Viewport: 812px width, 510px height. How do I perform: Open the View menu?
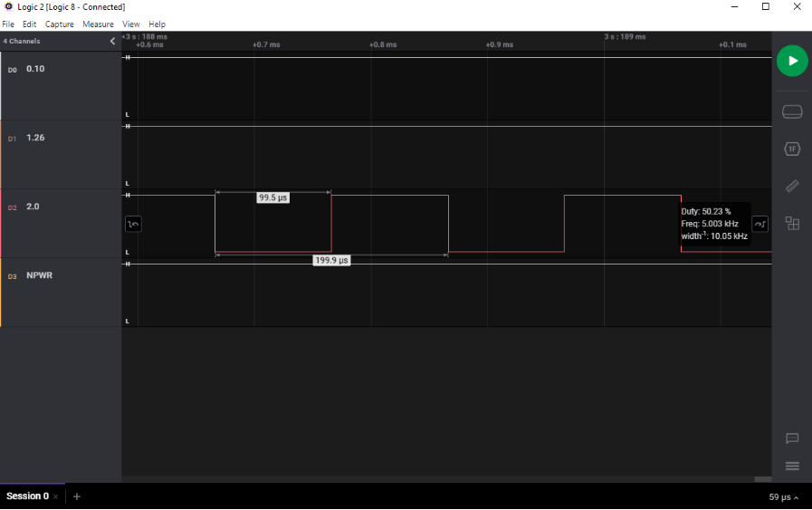point(131,24)
